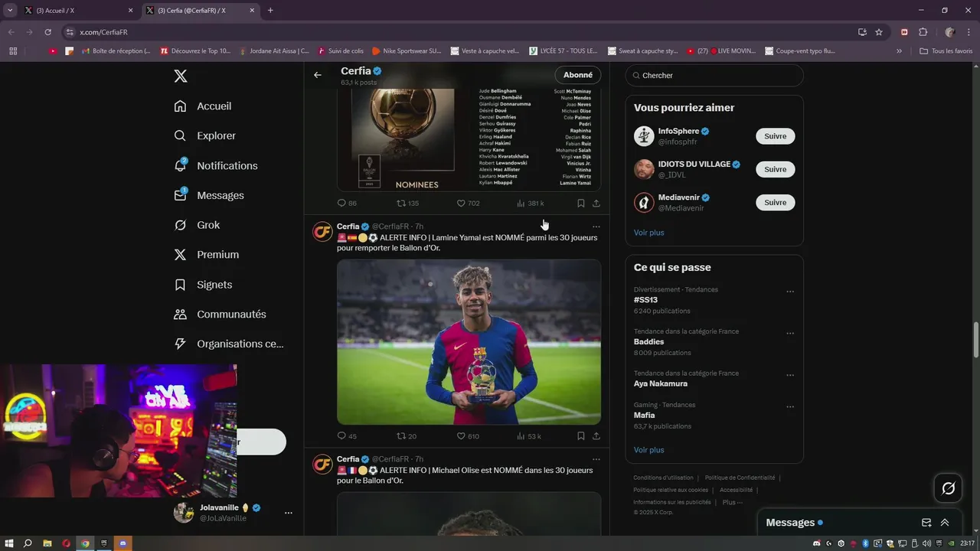Follow Mediavenir with Suivre button
Screen dimensions: 980x551
(x=775, y=203)
